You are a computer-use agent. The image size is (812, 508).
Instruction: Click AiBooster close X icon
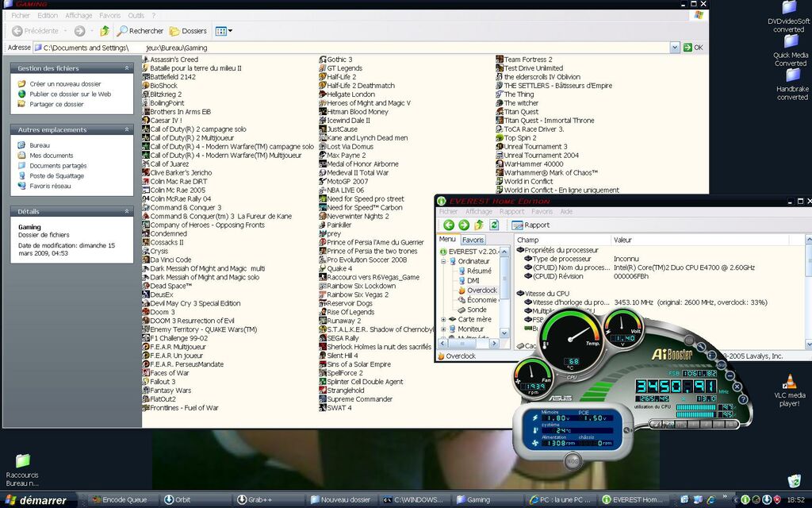point(737,387)
